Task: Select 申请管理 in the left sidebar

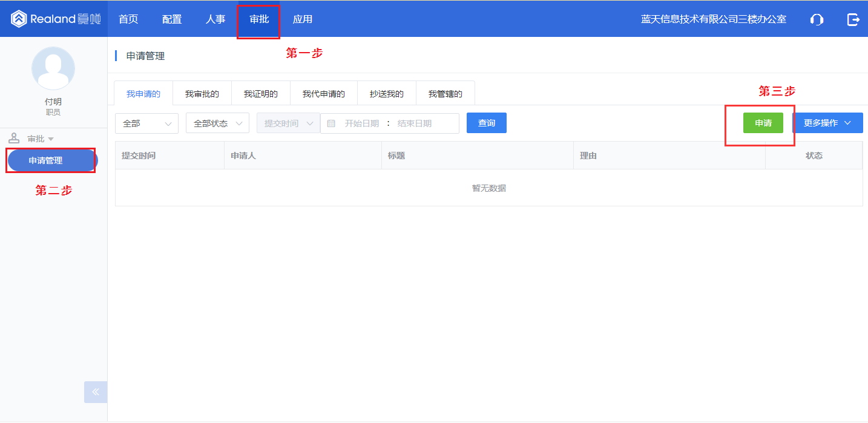Action: point(51,160)
